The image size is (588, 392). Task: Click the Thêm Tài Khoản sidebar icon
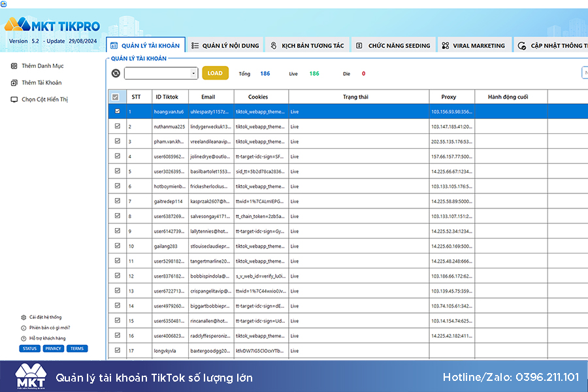(14, 82)
